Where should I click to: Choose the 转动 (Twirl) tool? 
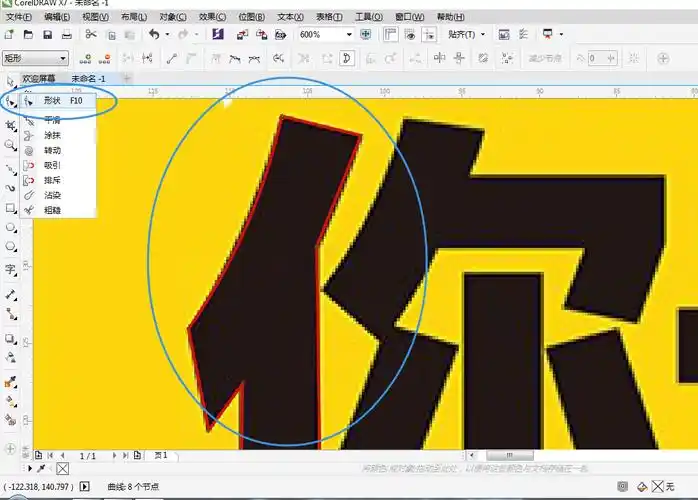coord(52,149)
